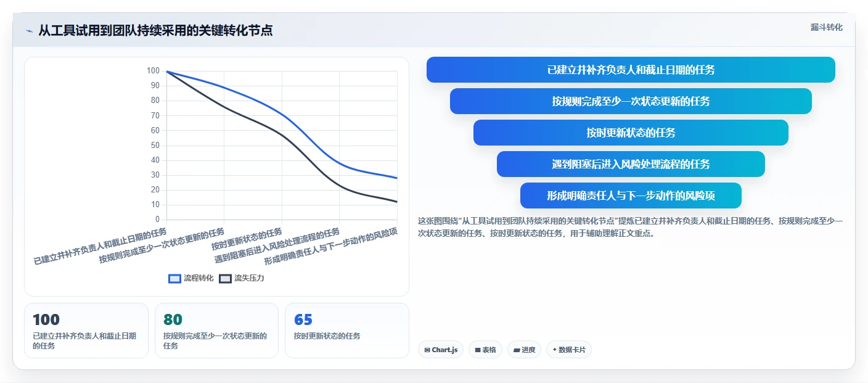Click the y-axis value 50 on the chart
Viewport: 868px width, 383px height.
pos(155,146)
